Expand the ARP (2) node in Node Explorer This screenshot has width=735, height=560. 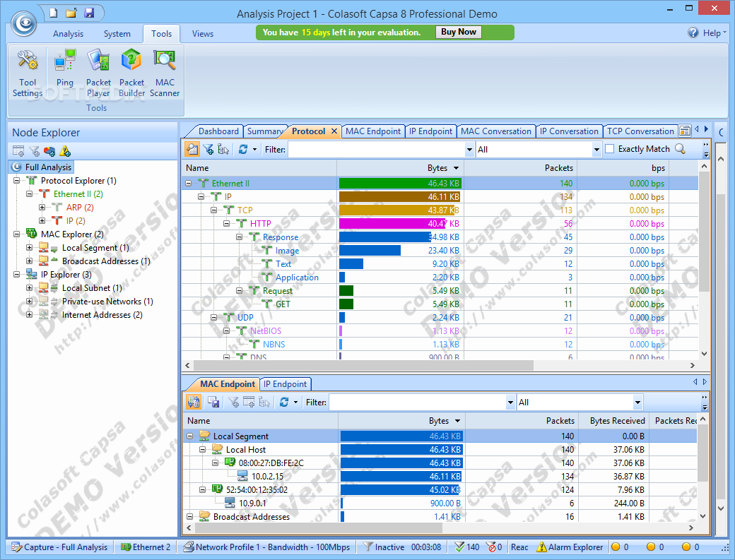pyautogui.click(x=42, y=208)
